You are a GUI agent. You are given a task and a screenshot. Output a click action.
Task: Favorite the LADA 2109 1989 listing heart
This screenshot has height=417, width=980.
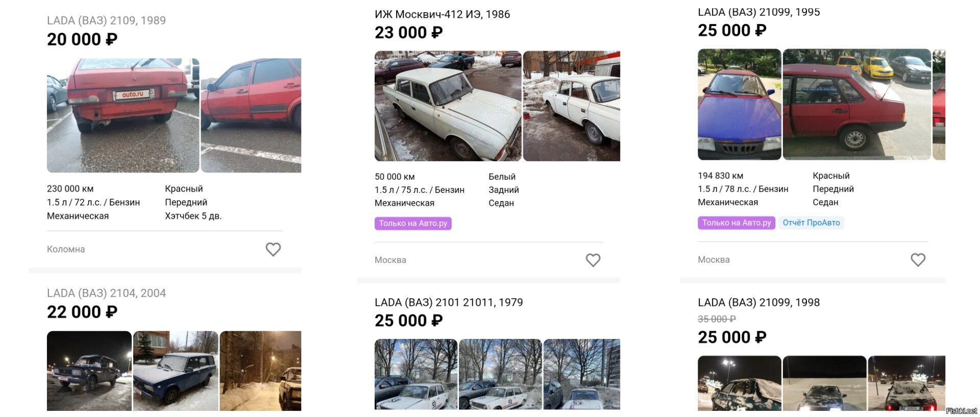click(273, 249)
